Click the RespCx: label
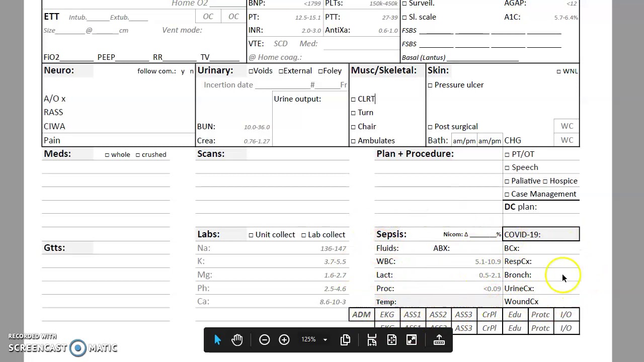Screen dimensions: 644x362 pyautogui.click(x=518, y=261)
